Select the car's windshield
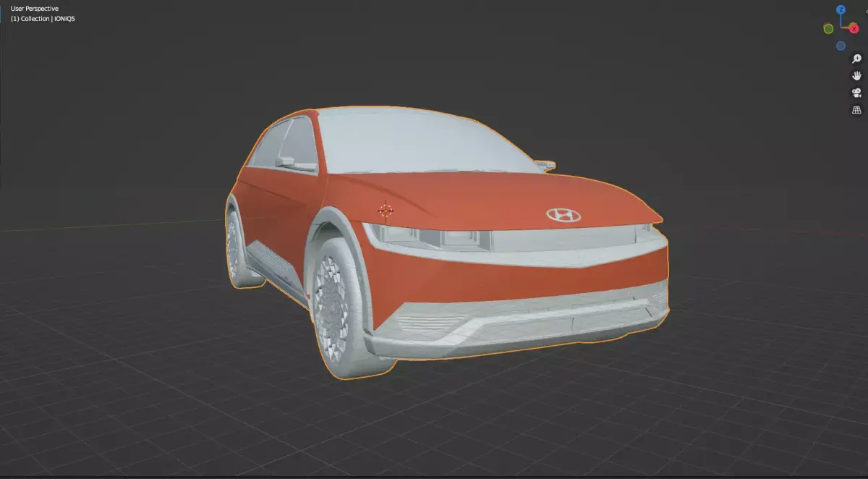The height and width of the screenshot is (479, 868). tap(427, 141)
